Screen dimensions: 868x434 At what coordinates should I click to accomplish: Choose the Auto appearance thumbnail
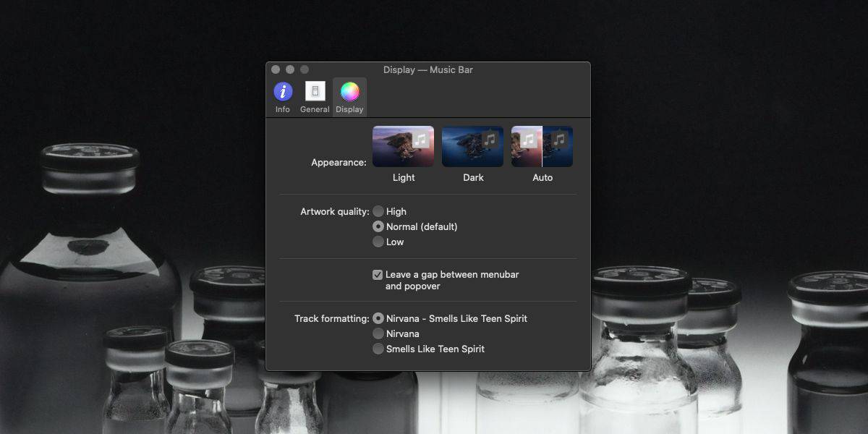[542, 147]
